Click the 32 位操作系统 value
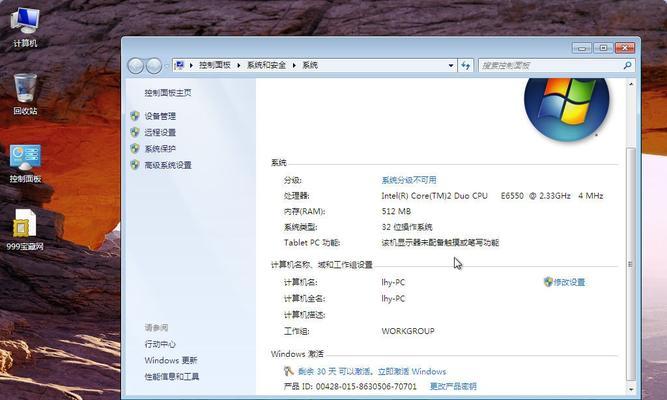Image resolution: width=667 pixels, height=400 pixels. [x=407, y=227]
